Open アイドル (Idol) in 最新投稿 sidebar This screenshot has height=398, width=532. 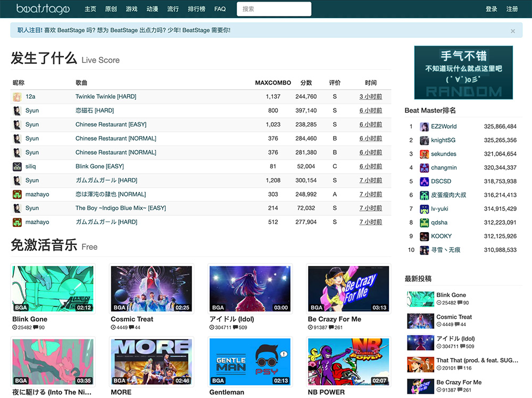pos(456,338)
